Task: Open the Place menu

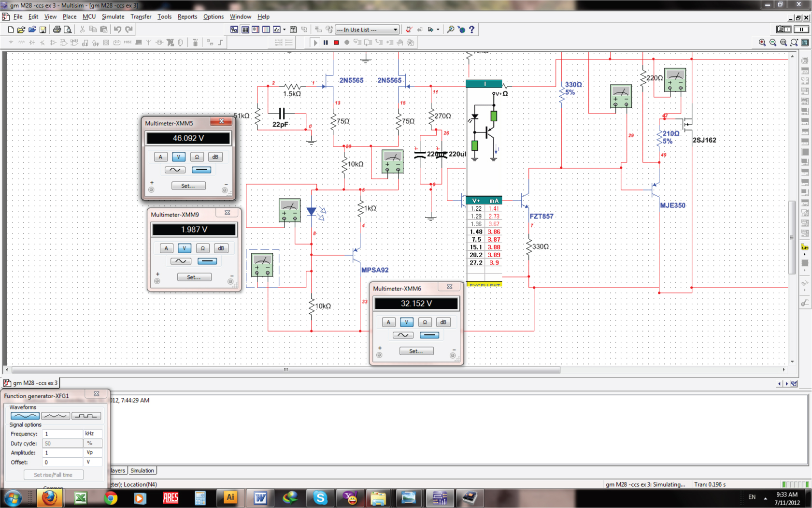Action: (x=70, y=16)
